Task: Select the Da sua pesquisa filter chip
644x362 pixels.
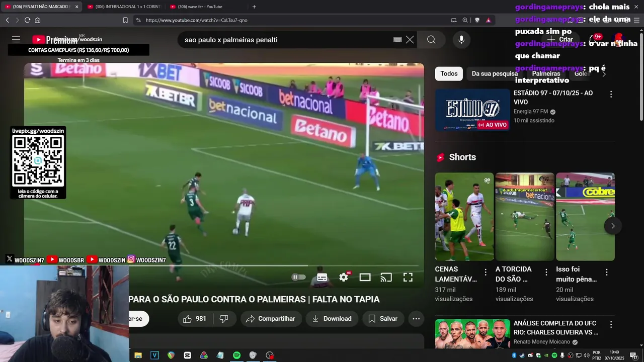Action: pos(495,74)
